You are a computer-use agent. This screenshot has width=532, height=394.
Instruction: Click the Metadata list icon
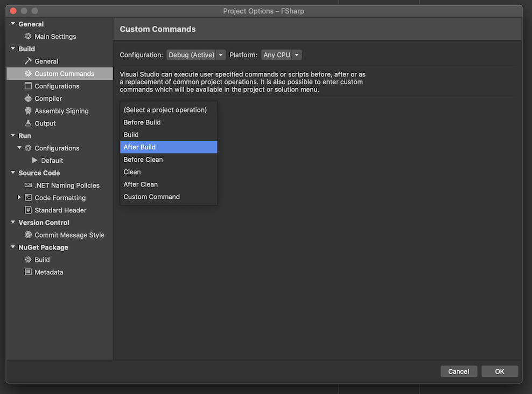28,272
